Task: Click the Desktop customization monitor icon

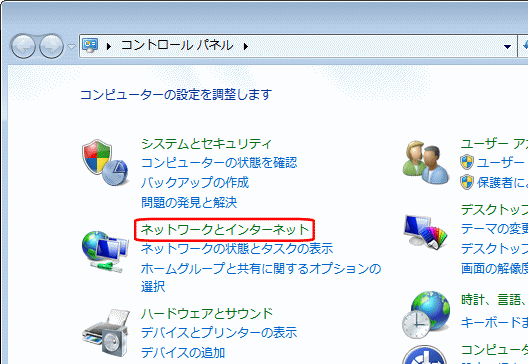Action: coord(426,232)
